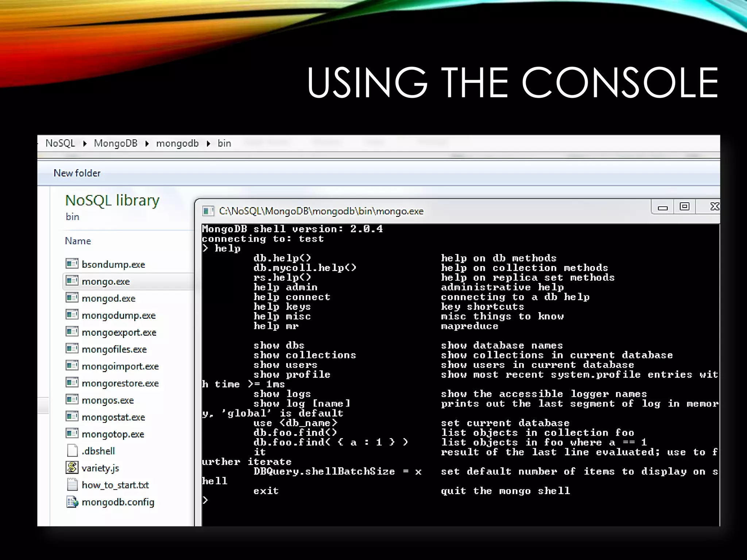
Task: Select the mongorestore.exe file icon
Action: tap(72, 383)
